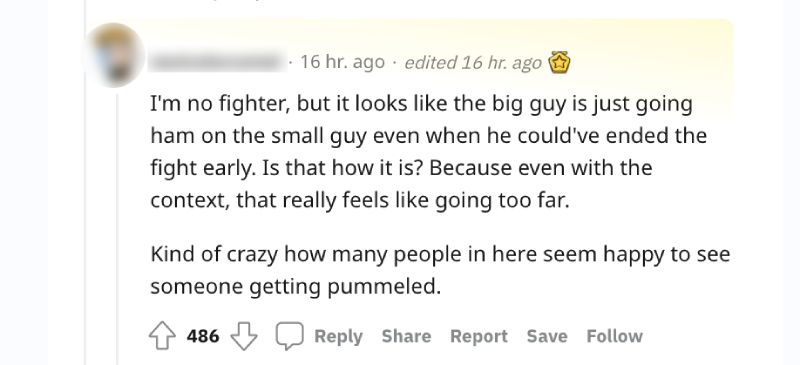Downvote the comment with 486 points
800x365 pixels.
click(244, 336)
